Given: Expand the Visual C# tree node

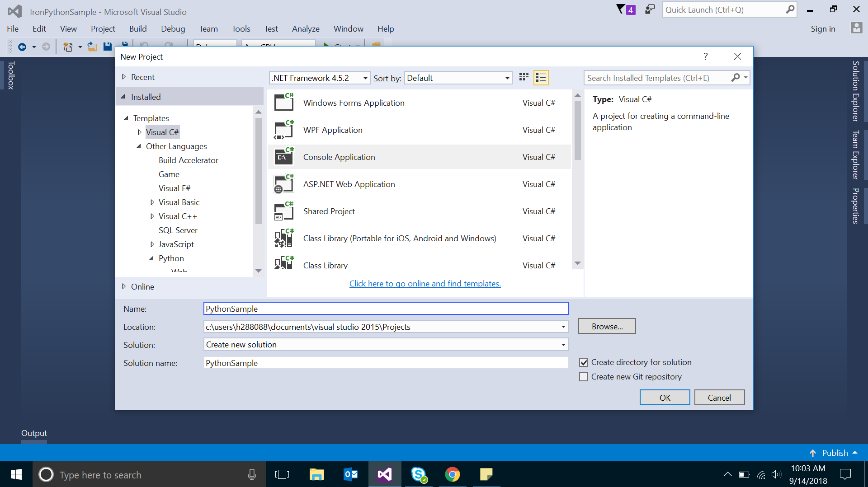Looking at the screenshot, I should tap(139, 132).
